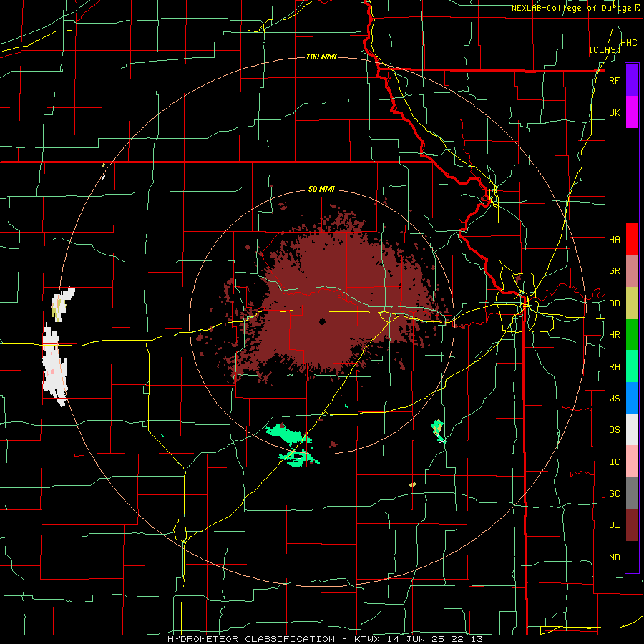The image size is (644, 644).
Task: Pick the RA light green swatch
Action: pyautogui.click(x=632, y=366)
